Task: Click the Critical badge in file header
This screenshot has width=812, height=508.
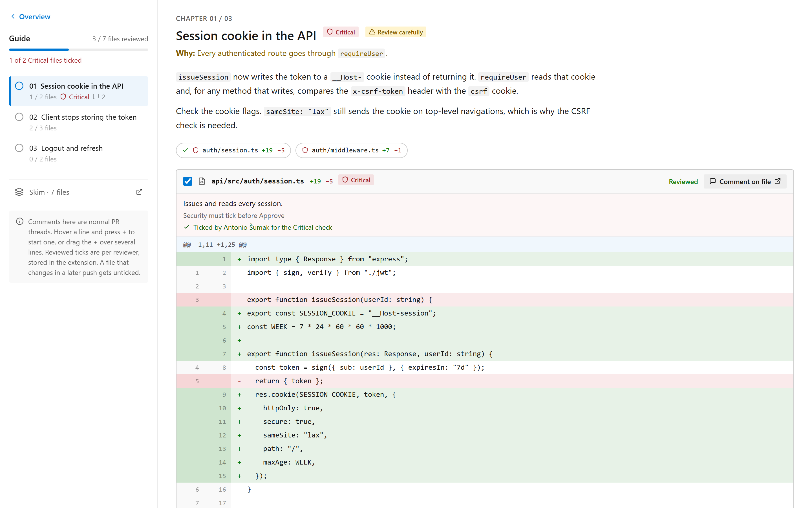Action: tap(356, 180)
